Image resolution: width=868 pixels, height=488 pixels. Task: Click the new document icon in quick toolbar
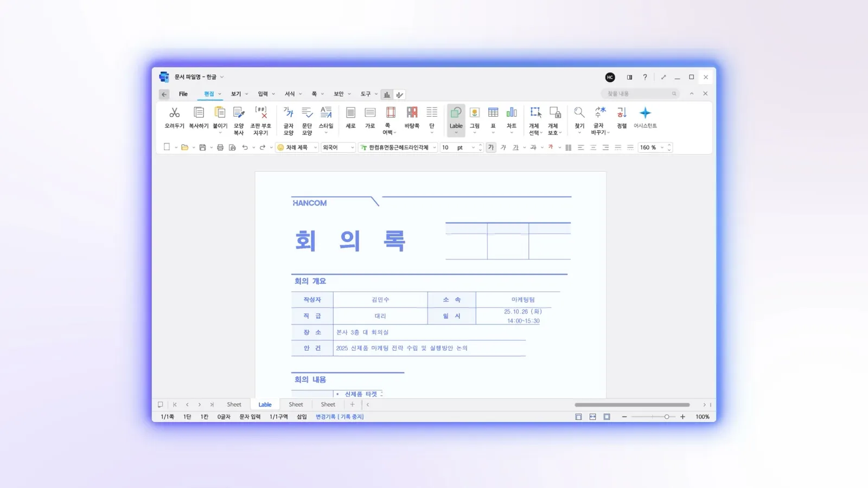click(167, 147)
